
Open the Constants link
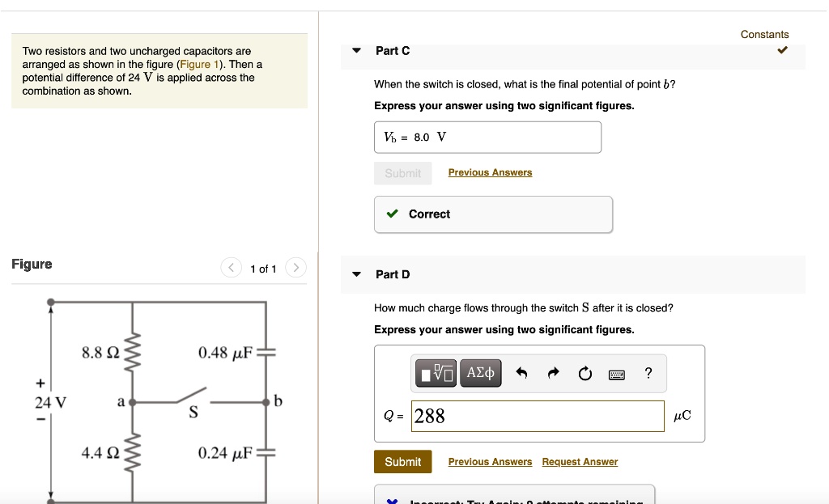click(x=764, y=34)
